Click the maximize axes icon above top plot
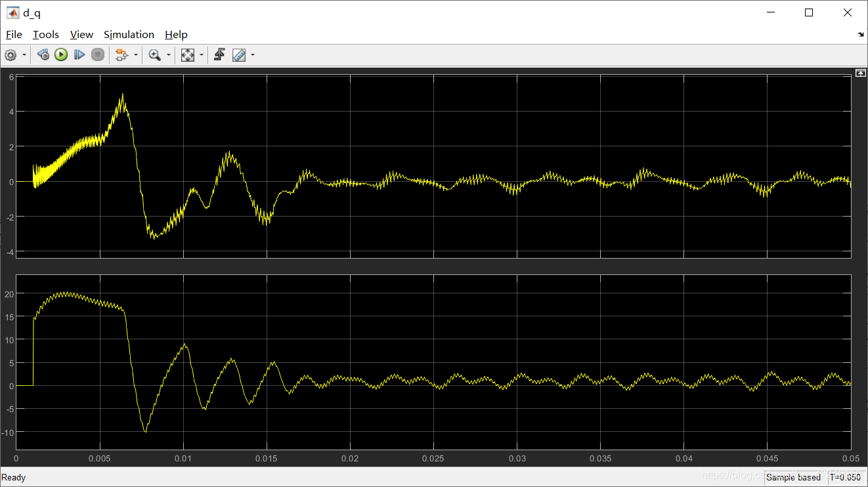The height and width of the screenshot is (487, 868). tap(860, 72)
